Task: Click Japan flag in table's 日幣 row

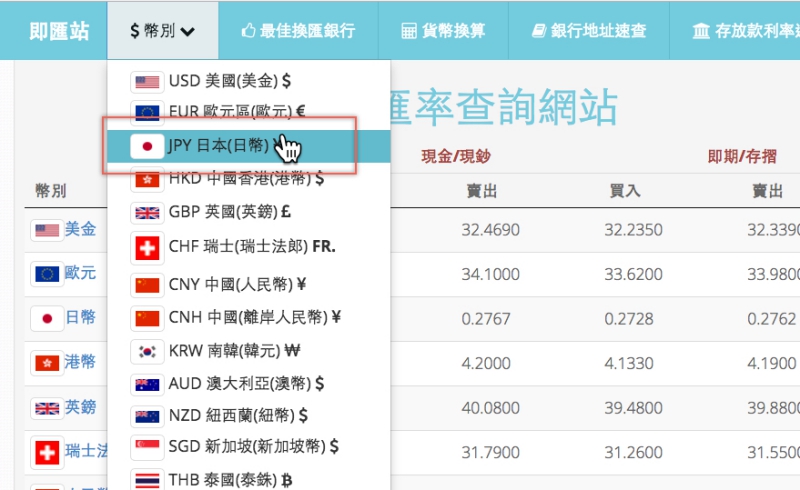Action: 47,319
